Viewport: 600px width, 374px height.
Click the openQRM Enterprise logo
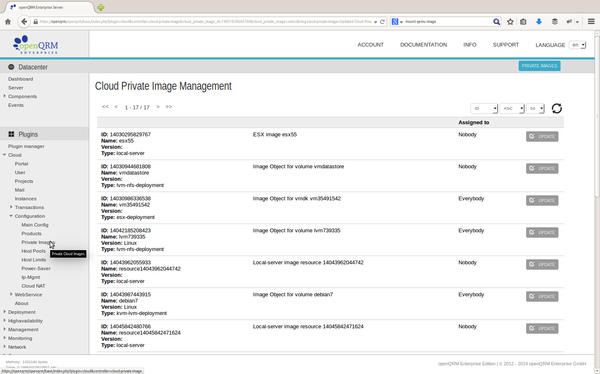pos(36,45)
